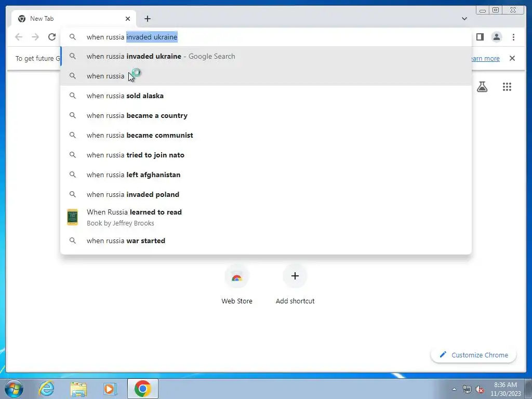This screenshot has height=399, width=532.
Task: Expand the tab search dropdown arrow
Action: pyautogui.click(x=464, y=19)
